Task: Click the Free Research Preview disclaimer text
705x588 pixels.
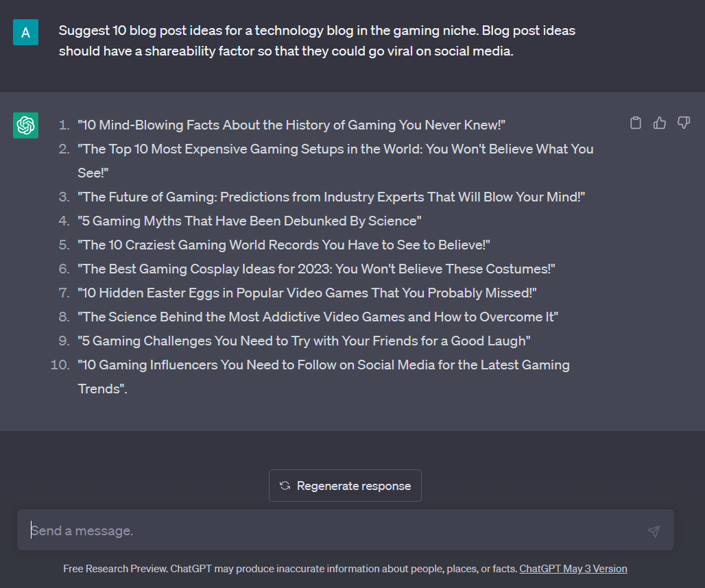Action: [287, 568]
